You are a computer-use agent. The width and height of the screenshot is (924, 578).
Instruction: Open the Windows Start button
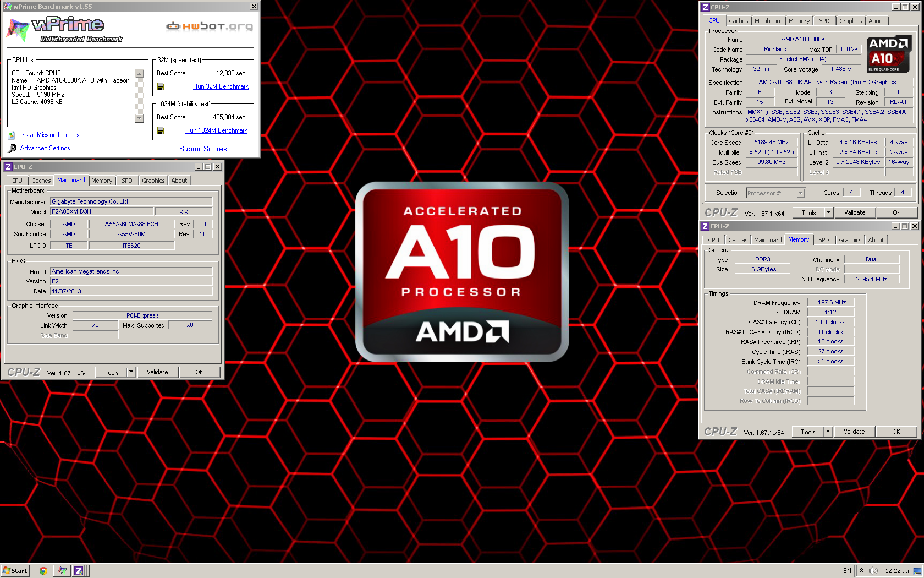pos(15,571)
